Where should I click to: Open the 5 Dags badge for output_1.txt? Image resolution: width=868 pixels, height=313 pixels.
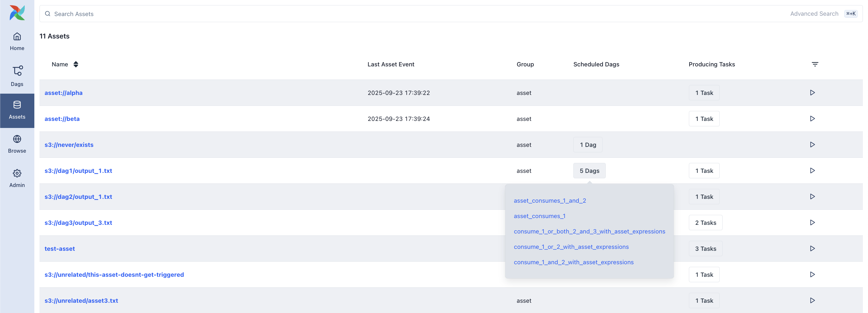[589, 171]
